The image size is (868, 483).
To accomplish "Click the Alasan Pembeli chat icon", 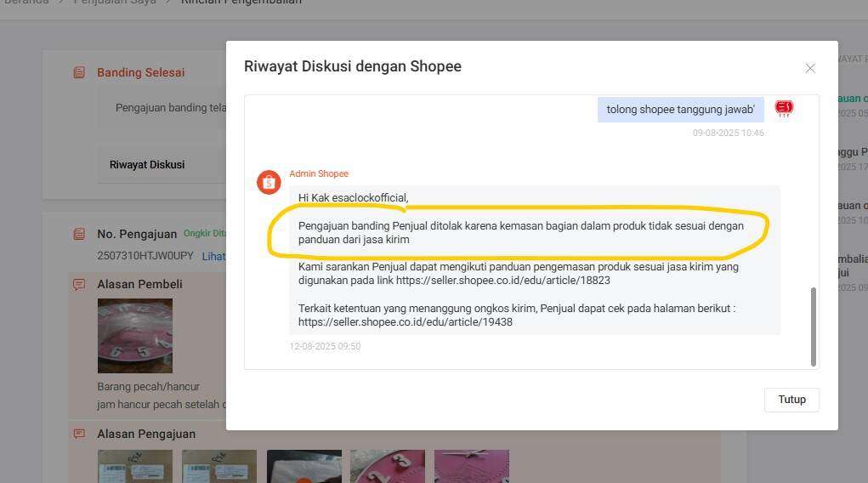I will coord(79,284).
